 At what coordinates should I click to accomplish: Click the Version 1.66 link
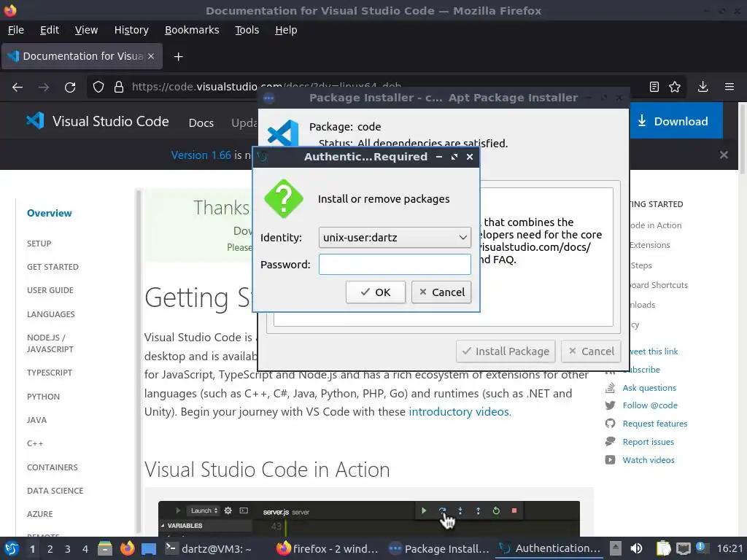(x=201, y=155)
